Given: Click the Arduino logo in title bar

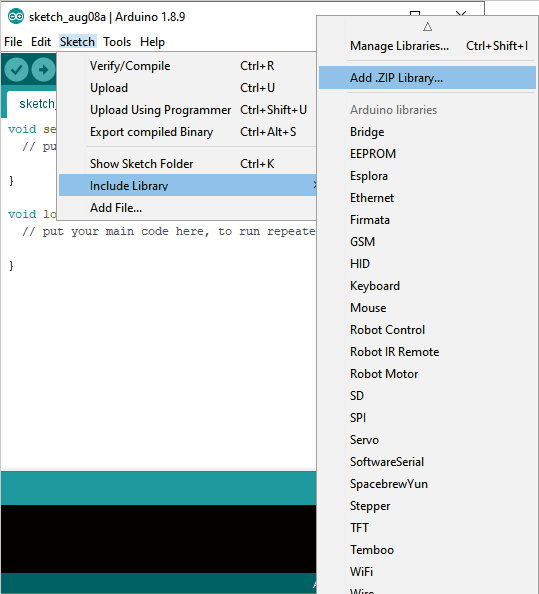Looking at the screenshot, I should 16,17.
